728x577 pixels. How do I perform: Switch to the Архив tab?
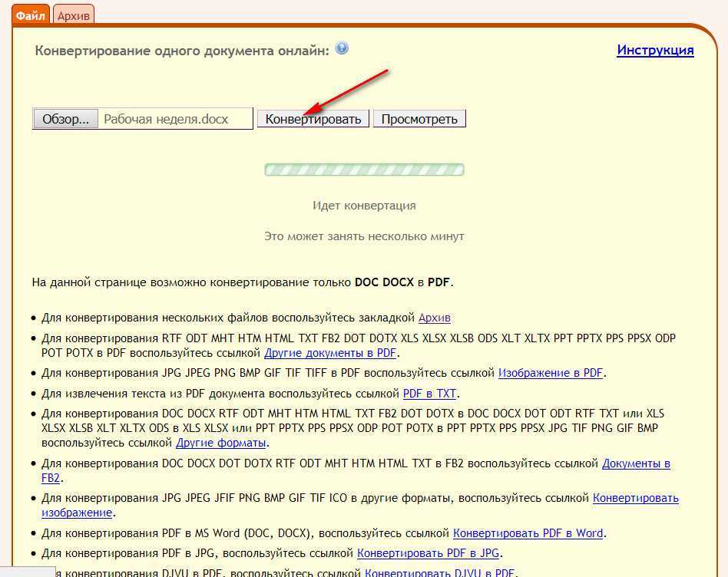(x=73, y=15)
